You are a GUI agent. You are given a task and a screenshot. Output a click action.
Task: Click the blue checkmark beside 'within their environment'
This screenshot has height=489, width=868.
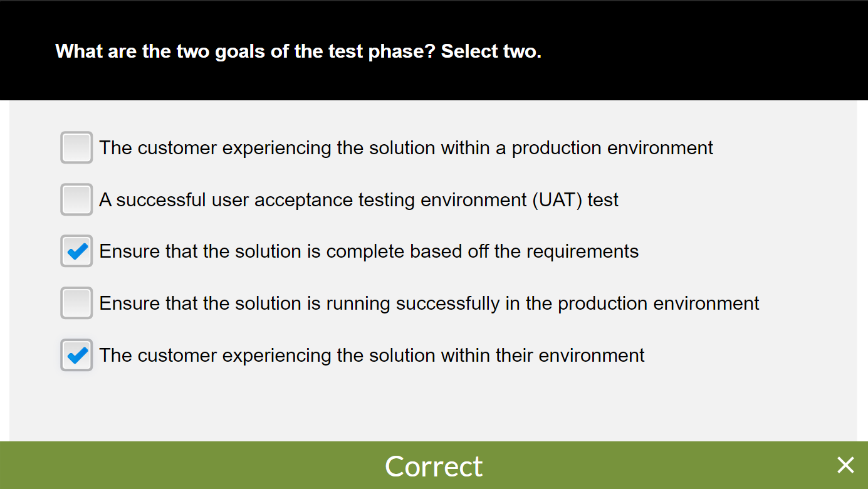click(x=76, y=355)
